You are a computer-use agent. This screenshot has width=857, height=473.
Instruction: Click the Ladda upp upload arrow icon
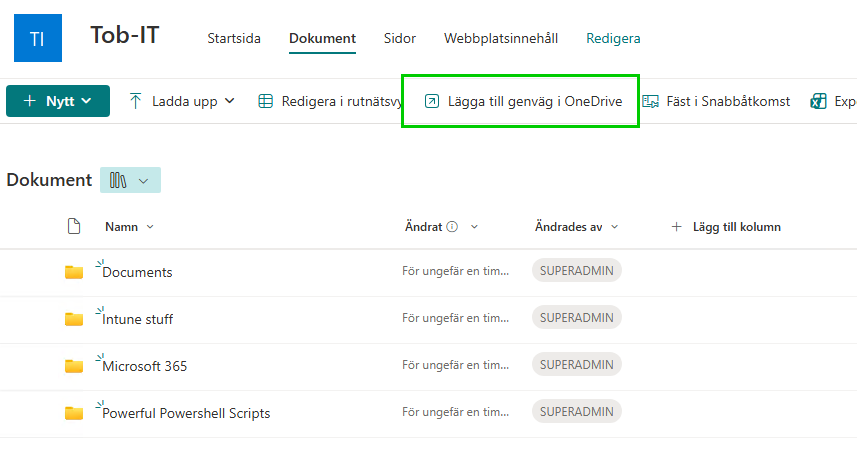click(x=136, y=101)
